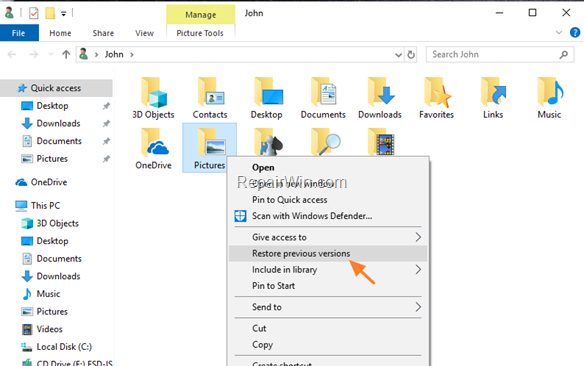Viewport: 584px width, 366px height.
Task: Choose Restore previous versions
Action: point(328,254)
